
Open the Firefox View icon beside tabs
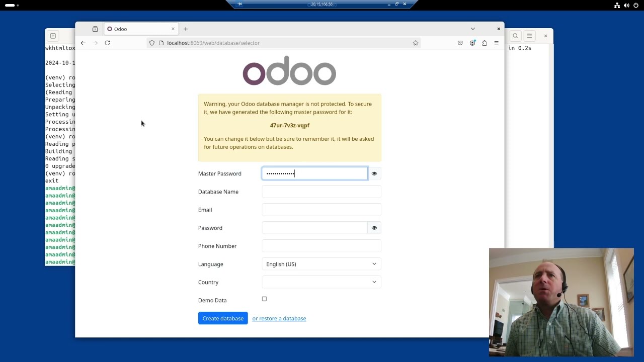coord(95,29)
